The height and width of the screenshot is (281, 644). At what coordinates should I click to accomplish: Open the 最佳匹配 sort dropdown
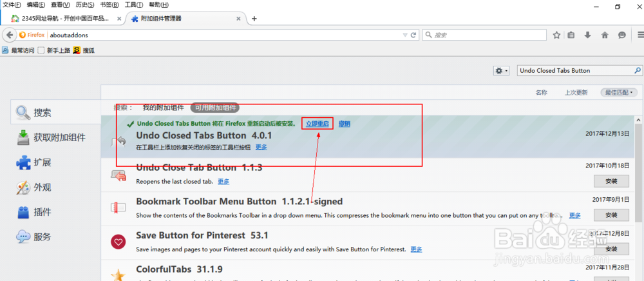(620, 92)
